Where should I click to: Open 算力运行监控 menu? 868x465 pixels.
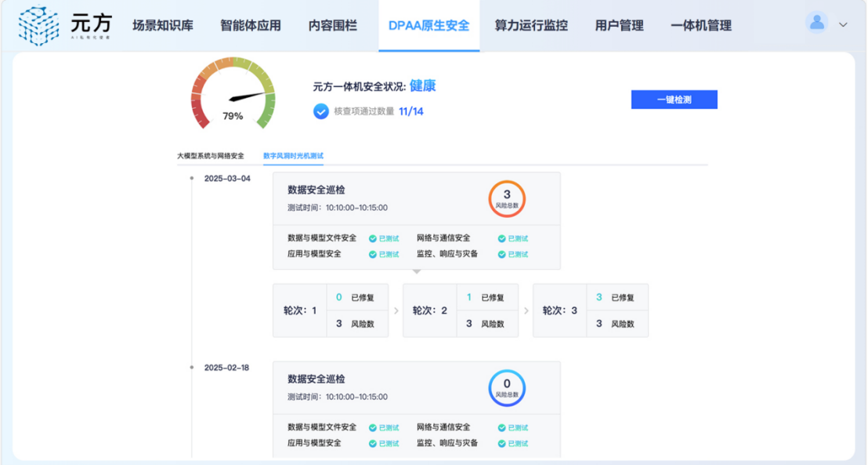pyautogui.click(x=531, y=26)
